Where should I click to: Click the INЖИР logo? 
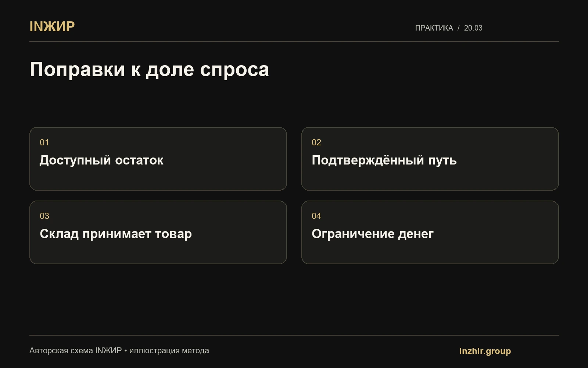pyautogui.click(x=52, y=26)
